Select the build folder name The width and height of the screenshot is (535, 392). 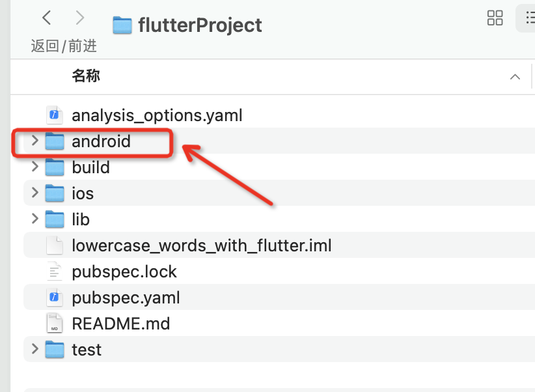pyautogui.click(x=90, y=167)
